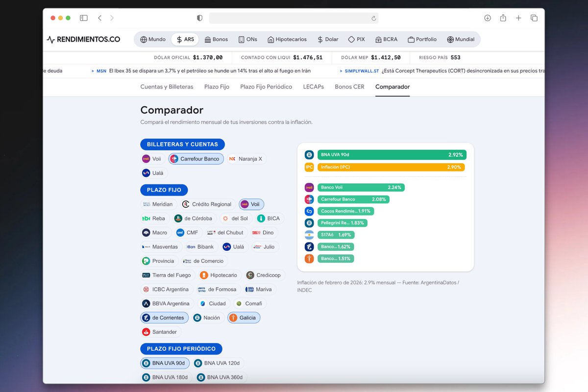Screen dimensions: 588x392
Task: Toggle the de Córdoba chip
Action: click(194, 219)
